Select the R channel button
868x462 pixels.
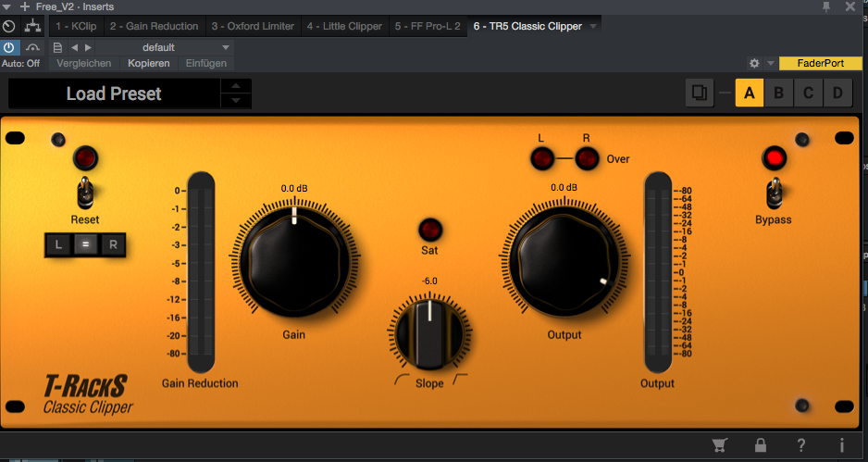[x=113, y=244]
